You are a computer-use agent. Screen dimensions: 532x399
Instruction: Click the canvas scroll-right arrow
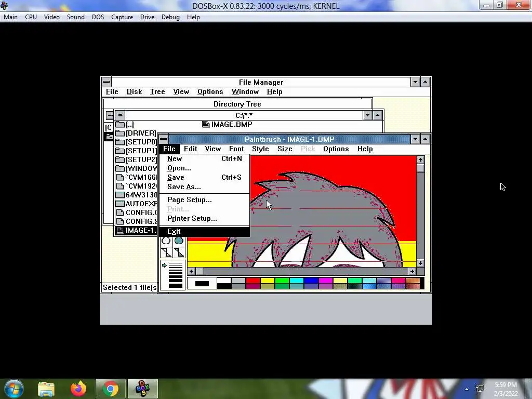(412, 271)
